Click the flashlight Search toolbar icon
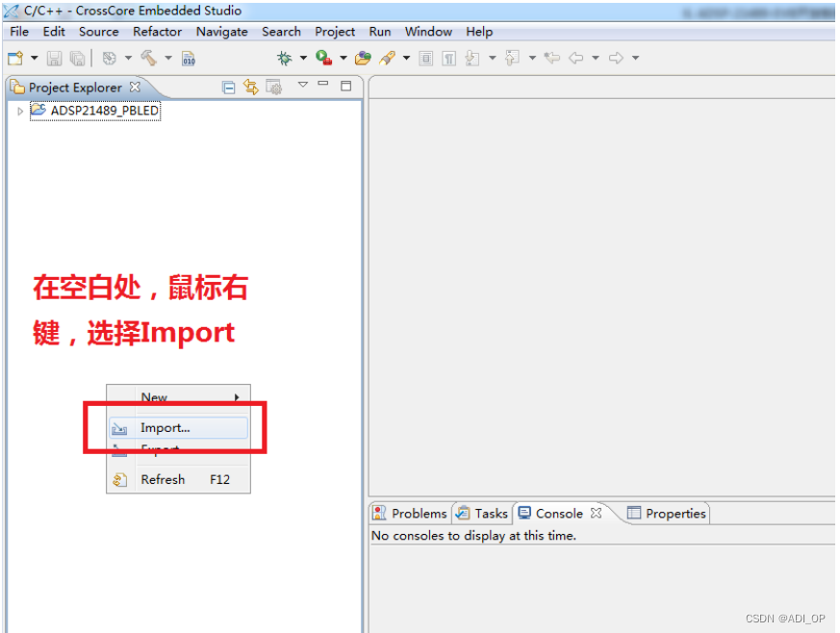This screenshot has height=633, width=840. click(388, 58)
